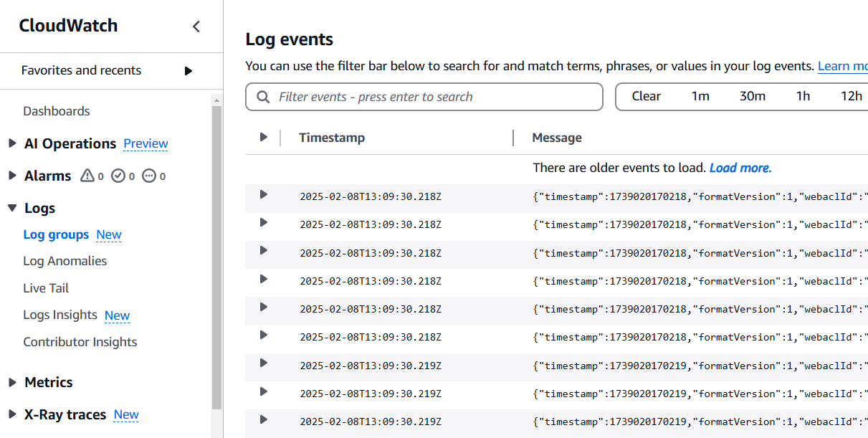868x438 pixels.
Task: Open the Learn more link
Action: coord(843,66)
